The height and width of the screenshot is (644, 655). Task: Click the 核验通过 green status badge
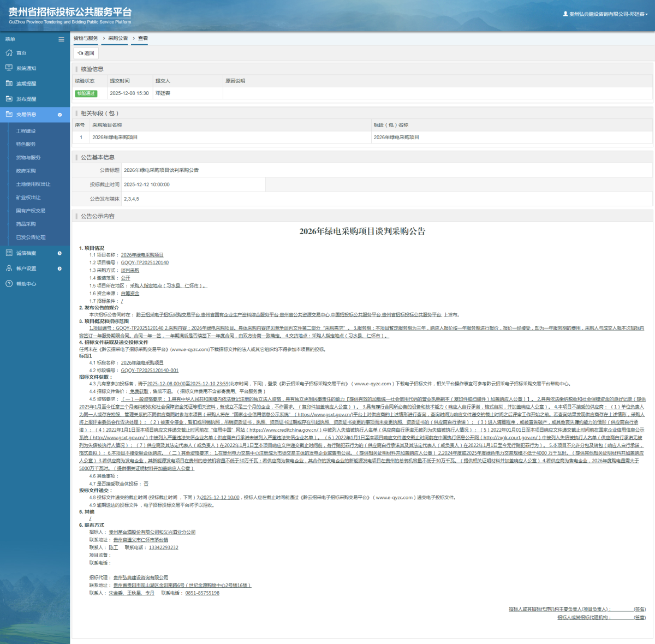(x=86, y=93)
